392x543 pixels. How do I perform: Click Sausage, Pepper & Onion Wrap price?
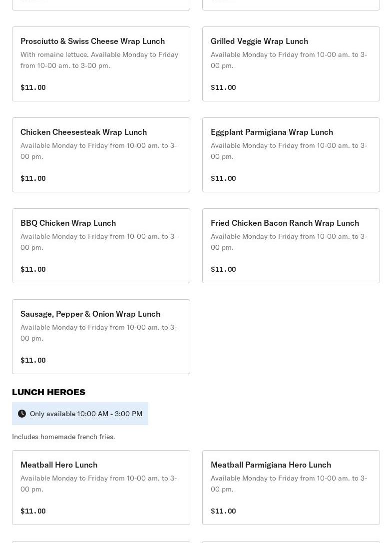point(33,360)
